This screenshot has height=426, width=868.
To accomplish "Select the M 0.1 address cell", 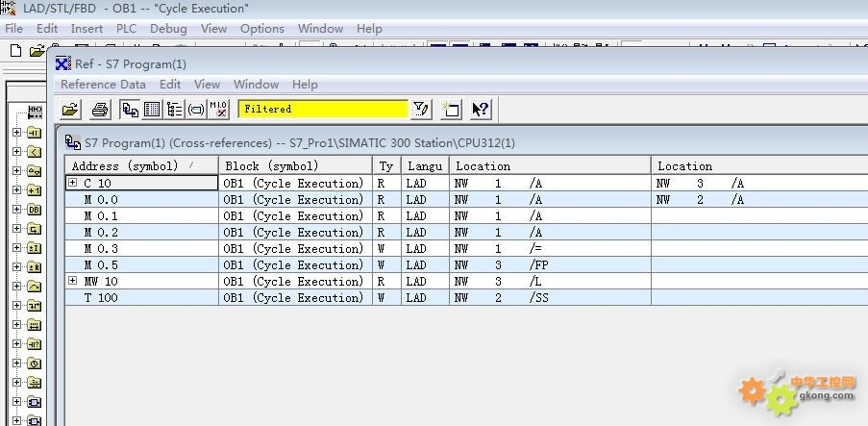I will point(141,216).
